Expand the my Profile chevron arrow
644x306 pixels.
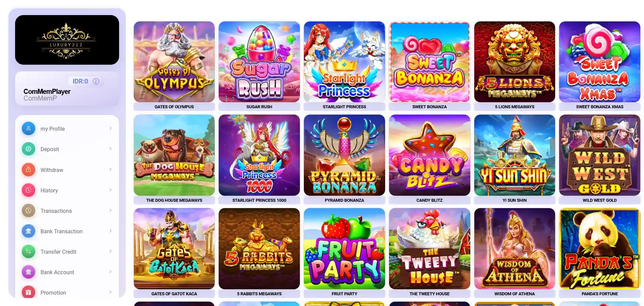[x=110, y=128]
